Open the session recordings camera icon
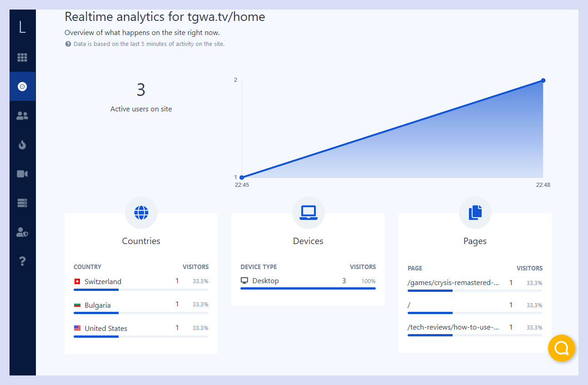The height and width of the screenshot is (385, 588). (22, 174)
